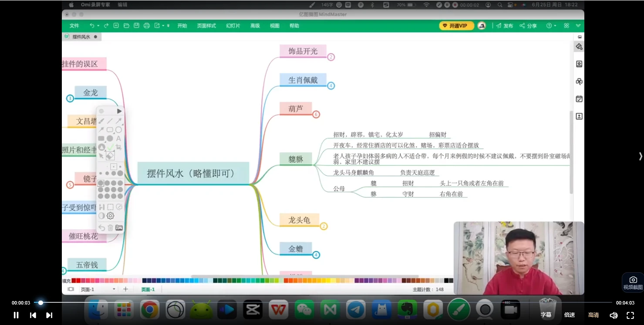This screenshot has width=644, height=325.
Task: Pause the video player
Action: coord(16,315)
